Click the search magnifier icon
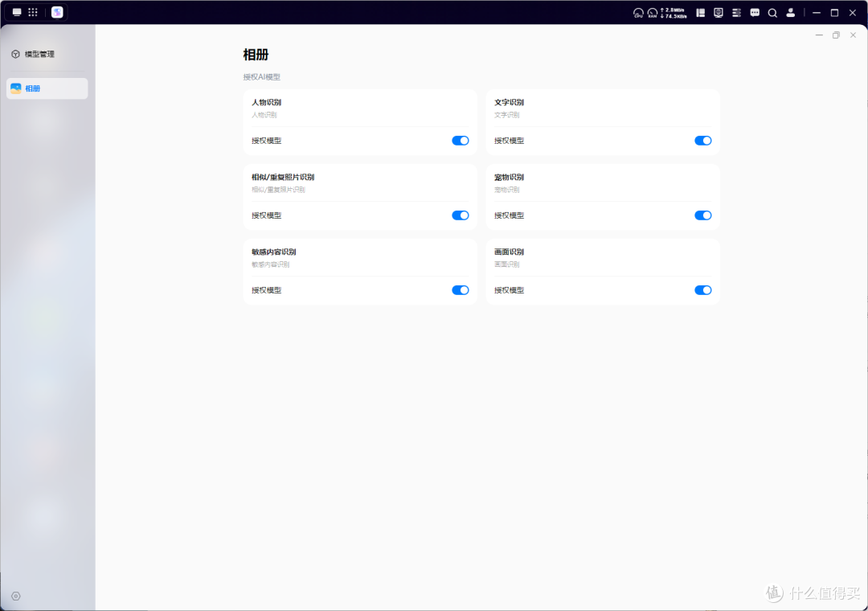 (x=772, y=13)
